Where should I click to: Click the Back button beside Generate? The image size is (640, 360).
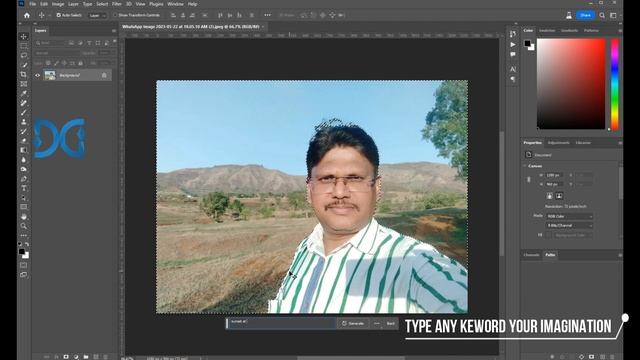click(391, 323)
